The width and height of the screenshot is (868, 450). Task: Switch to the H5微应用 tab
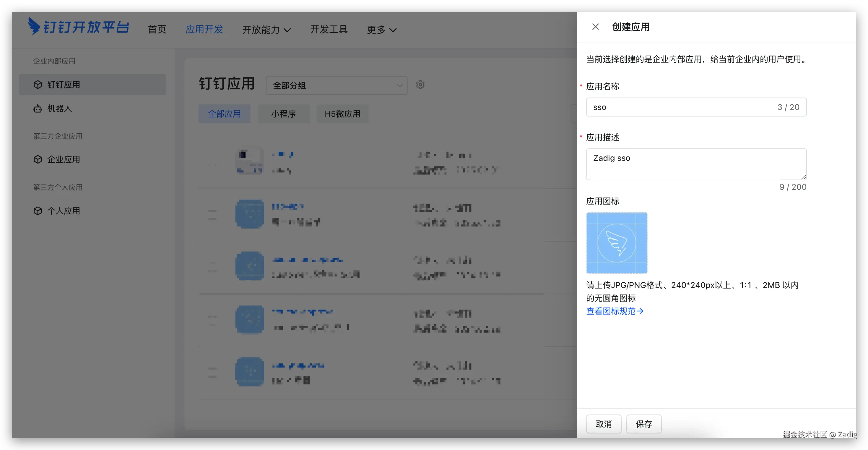tap(342, 114)
